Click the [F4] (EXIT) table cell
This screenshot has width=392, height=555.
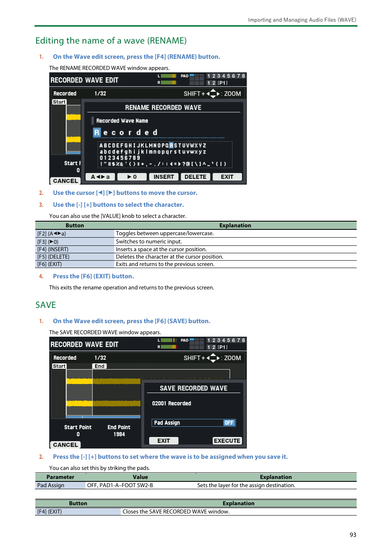pos(78,512)
